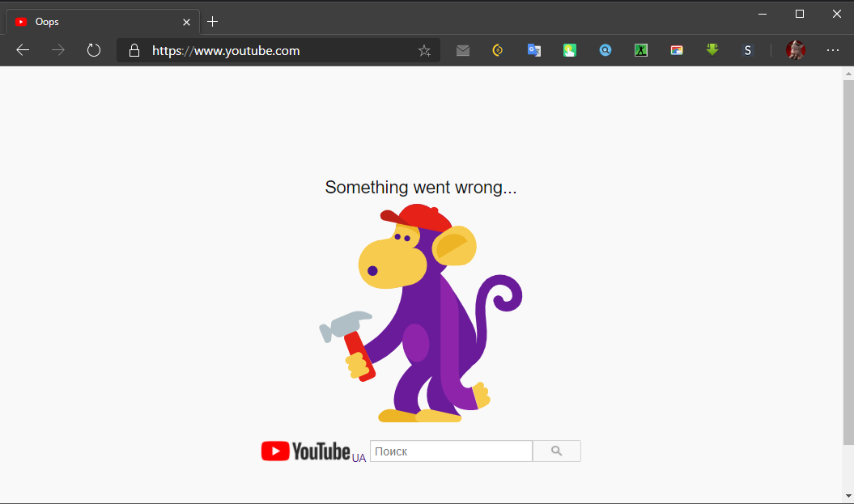
Task: Add page to favorites with the star
Action: [x=424, y=51]
